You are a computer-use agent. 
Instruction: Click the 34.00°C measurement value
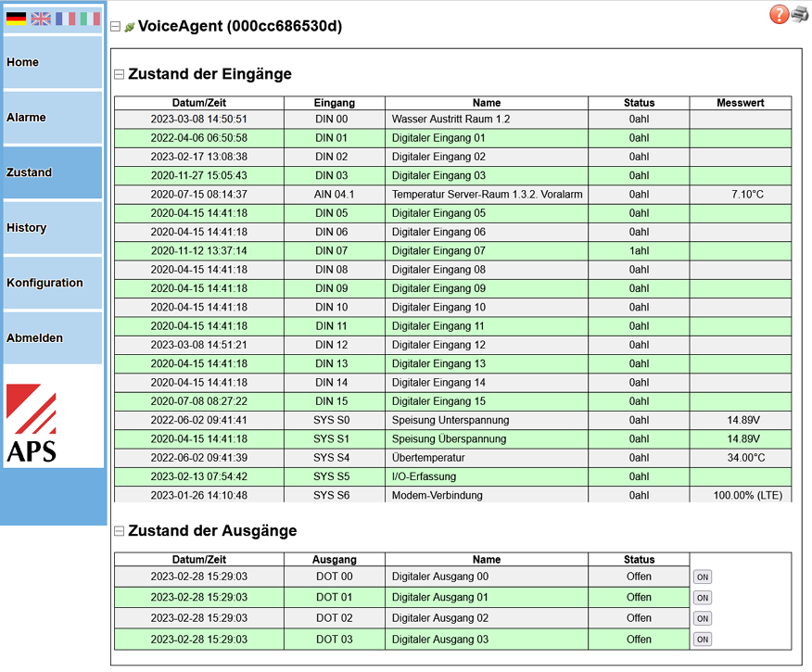(x=745, y=458)
